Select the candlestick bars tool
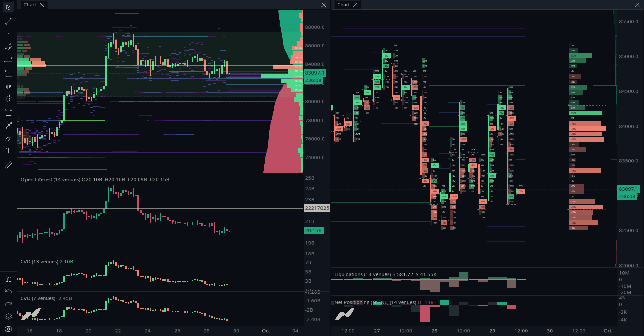The image size is (644, 336). tap(8, 86)
